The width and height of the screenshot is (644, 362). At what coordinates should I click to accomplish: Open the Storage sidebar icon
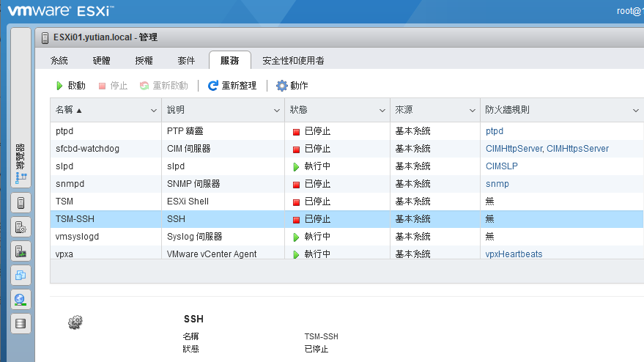(x=21, y=324)
